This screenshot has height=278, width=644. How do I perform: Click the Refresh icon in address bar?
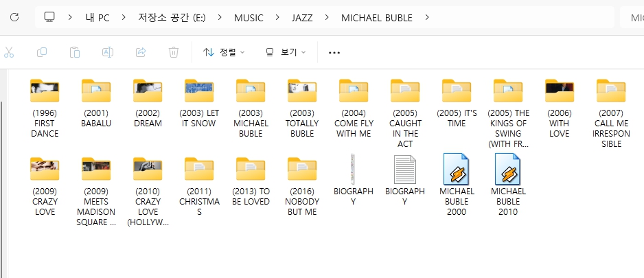(x=14, y=17)
